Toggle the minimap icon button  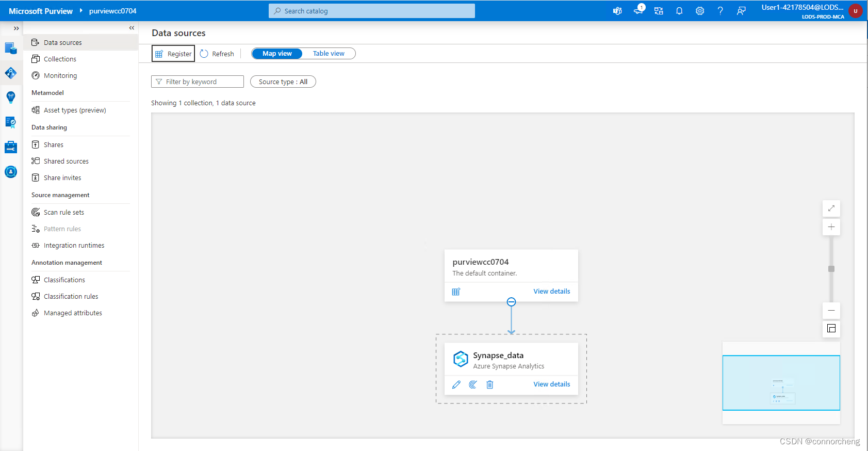point(831,329)
